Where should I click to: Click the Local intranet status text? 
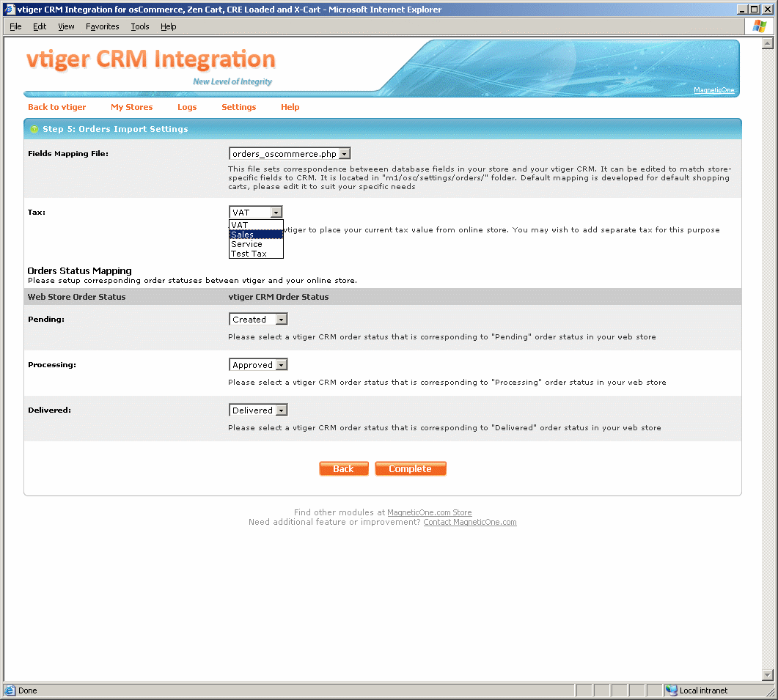703,690
